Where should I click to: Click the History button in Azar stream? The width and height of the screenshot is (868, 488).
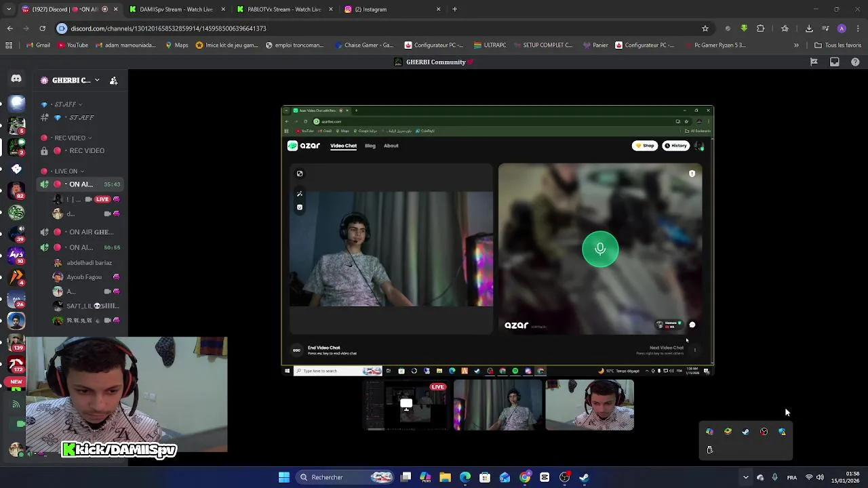tap(675, 146)
